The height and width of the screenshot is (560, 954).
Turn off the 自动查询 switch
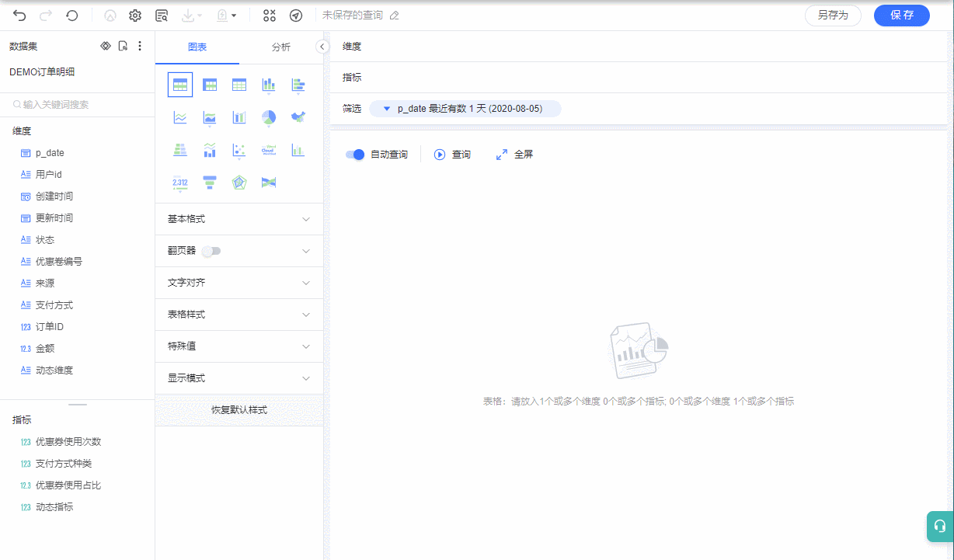coord(355,155)
